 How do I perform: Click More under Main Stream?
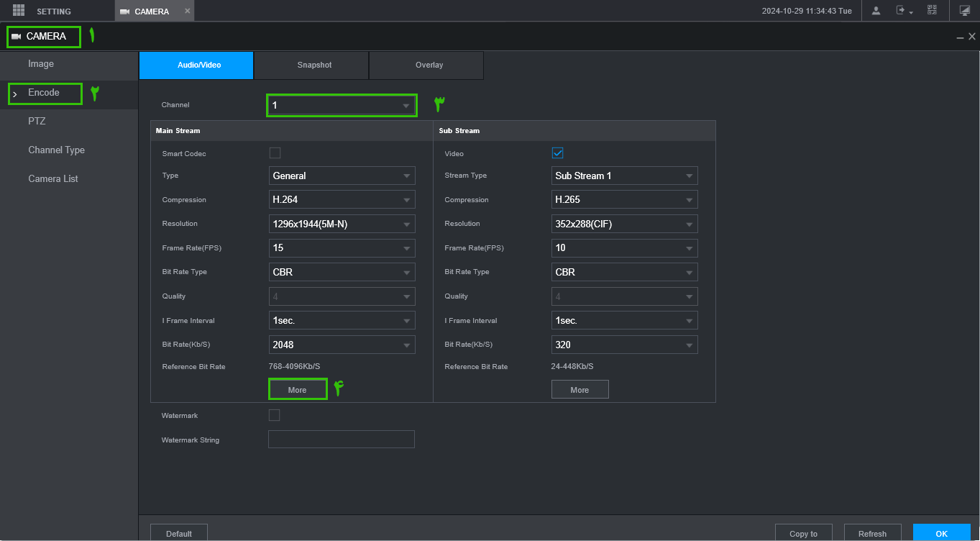tap(298, 389)
